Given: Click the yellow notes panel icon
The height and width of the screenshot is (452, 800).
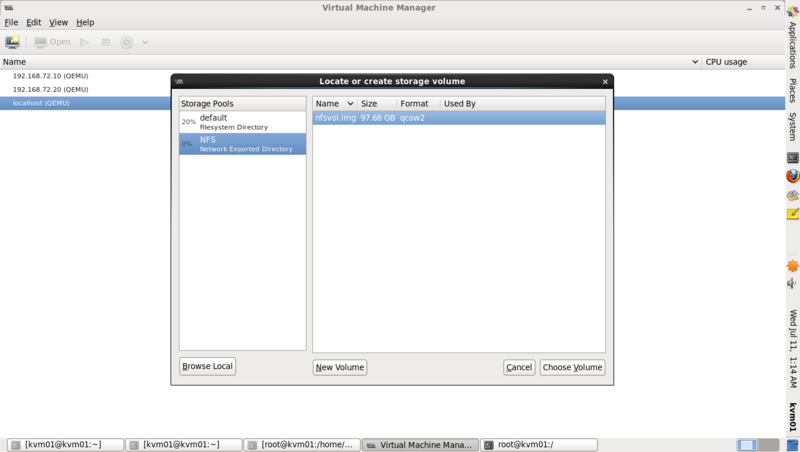Looking at the screenshot, I should tap(792, 214).
